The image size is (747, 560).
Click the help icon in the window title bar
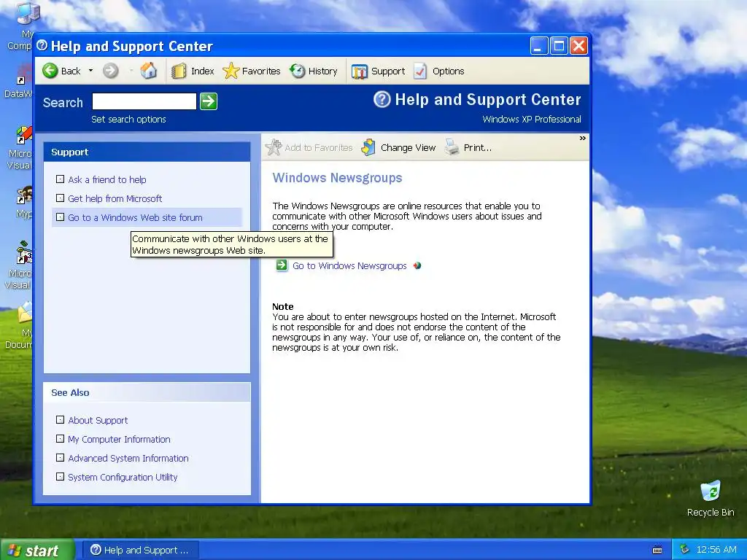(x=42, y=46)
